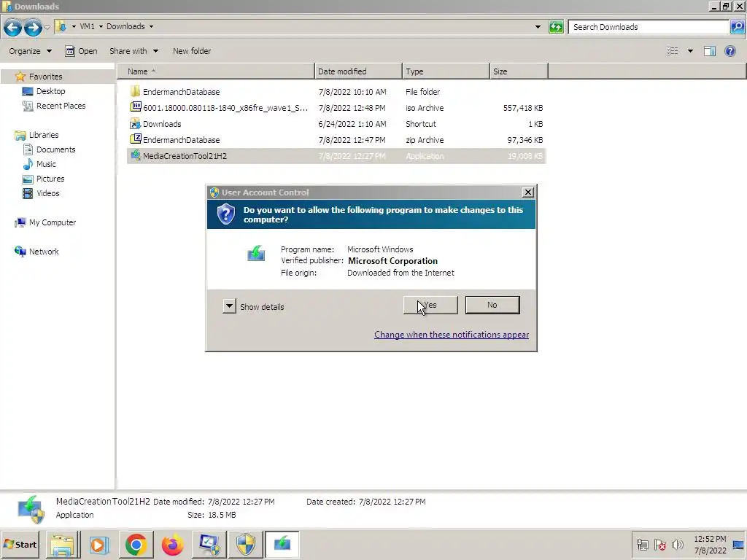This screenshot has width=747, height=560.
Task: Sort by Size column header
Action: [x=519, y=71]
